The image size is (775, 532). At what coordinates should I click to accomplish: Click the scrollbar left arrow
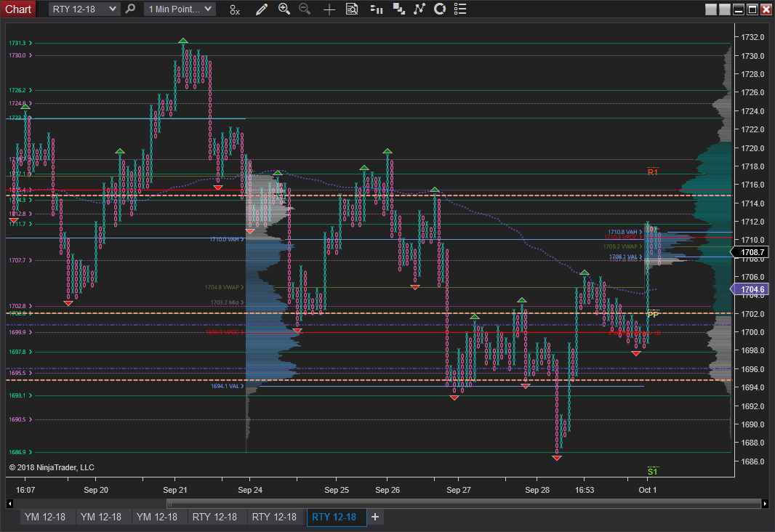(9, 504)
